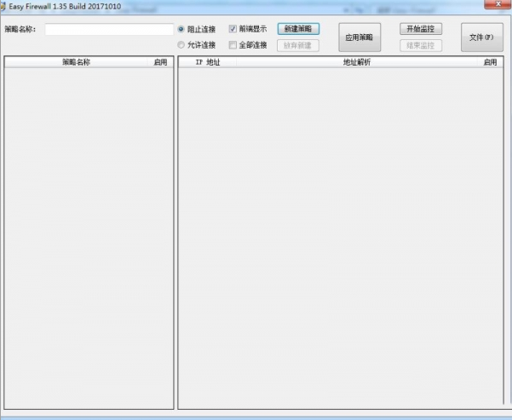Click the 地址解析 column header
Viewport: 512px width, 420px height.
pos(356,62)
